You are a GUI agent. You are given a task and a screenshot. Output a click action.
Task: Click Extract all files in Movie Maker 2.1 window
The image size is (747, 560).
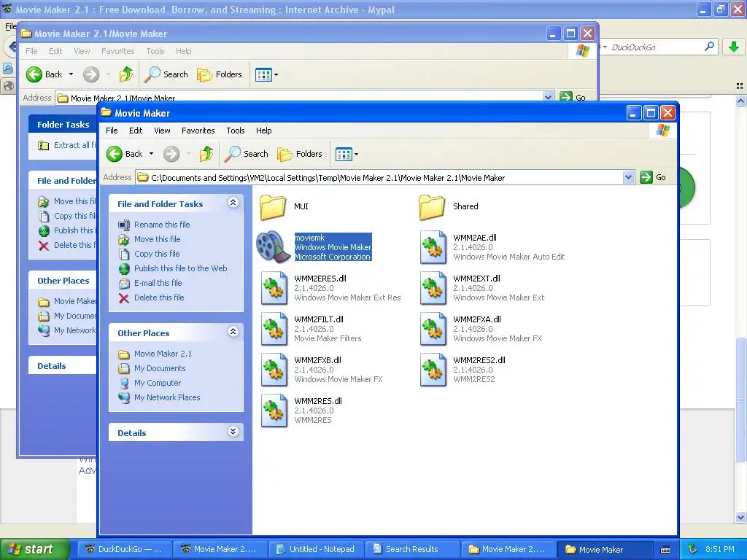point(75,145)
